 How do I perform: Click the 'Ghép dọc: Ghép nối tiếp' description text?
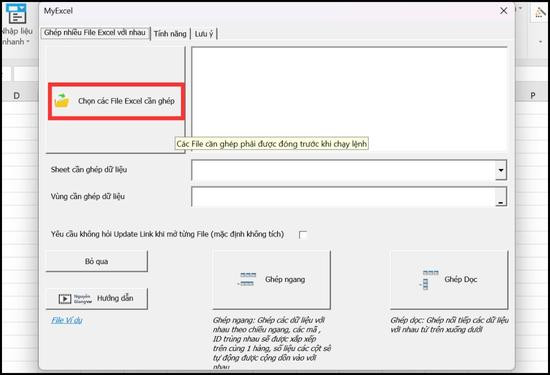click(449, 325)
